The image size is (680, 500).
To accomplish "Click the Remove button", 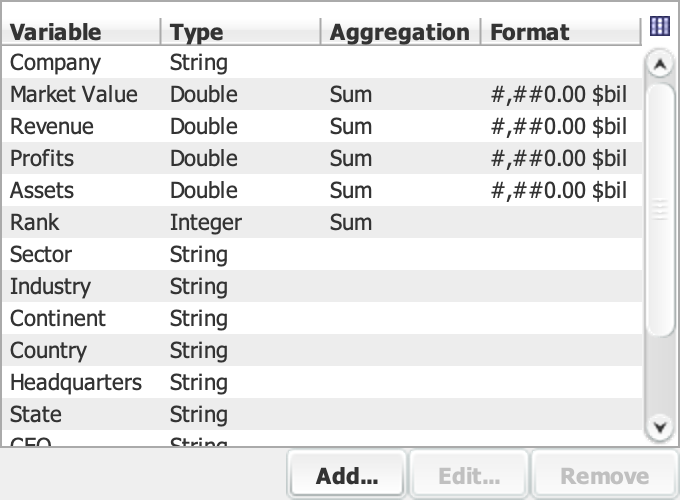I will (x=604, y=476).
